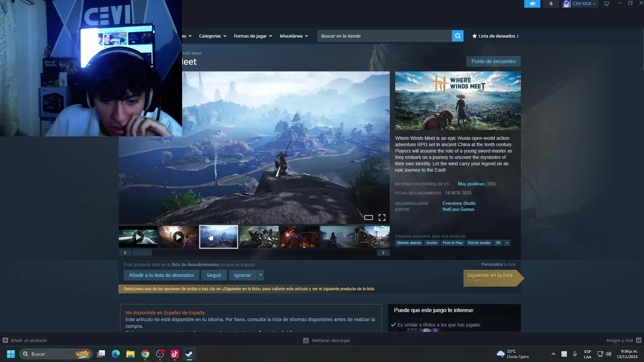The width and height of the screenshot is (644, 362).
Task: Click the 3D tag
Action: pos(498,243)
